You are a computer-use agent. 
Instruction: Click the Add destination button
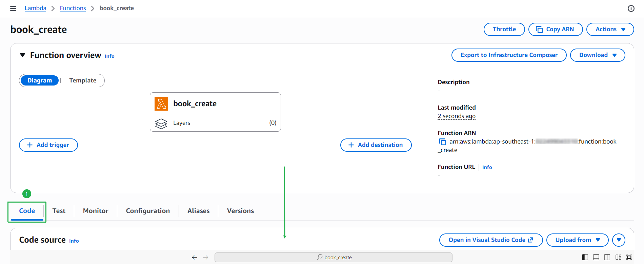pos(376,145)
